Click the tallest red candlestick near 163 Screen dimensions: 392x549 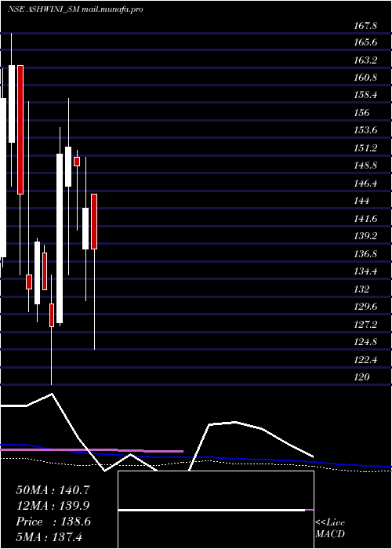click(x=20, y=129)
